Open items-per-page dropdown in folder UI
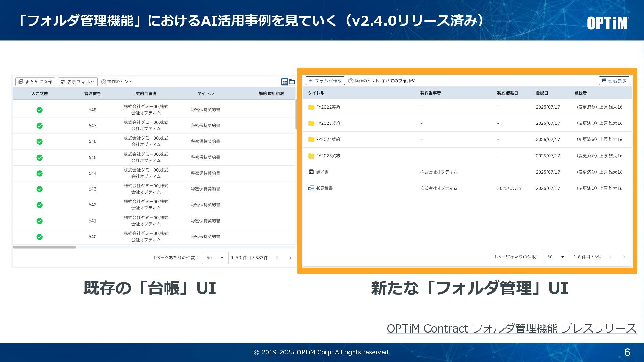 tap(556, 257)
